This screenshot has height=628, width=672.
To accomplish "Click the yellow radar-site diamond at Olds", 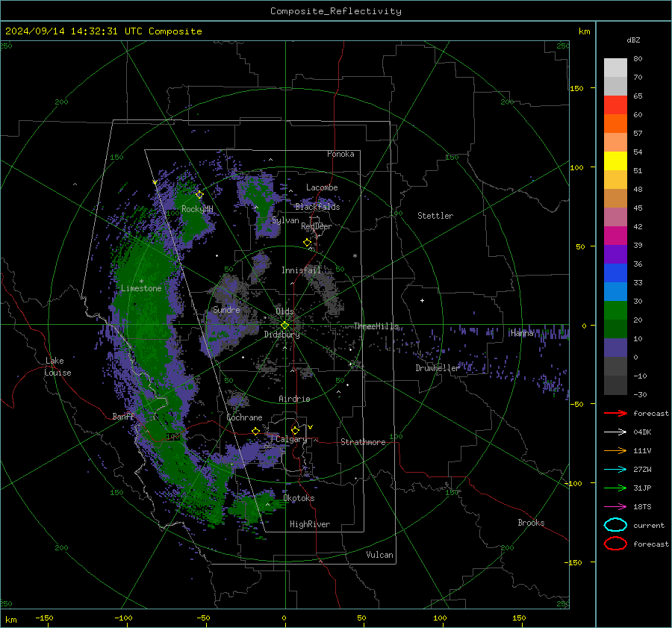I will [x=284, y=326].
